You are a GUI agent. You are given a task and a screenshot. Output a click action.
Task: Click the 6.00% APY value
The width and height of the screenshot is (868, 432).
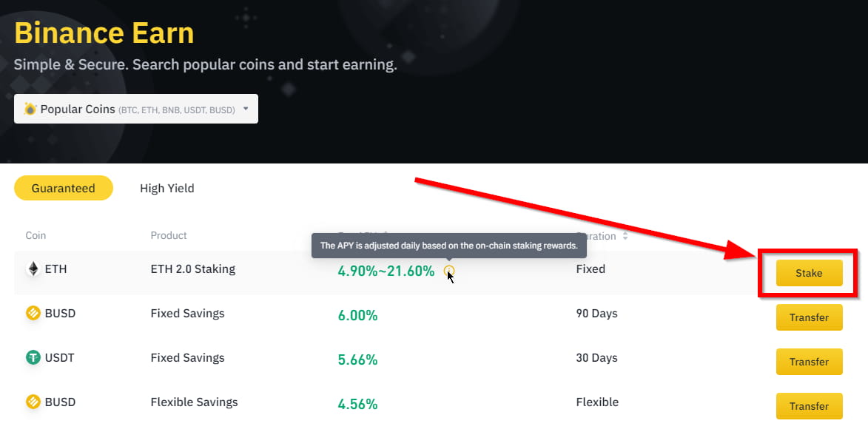point(357,316)
